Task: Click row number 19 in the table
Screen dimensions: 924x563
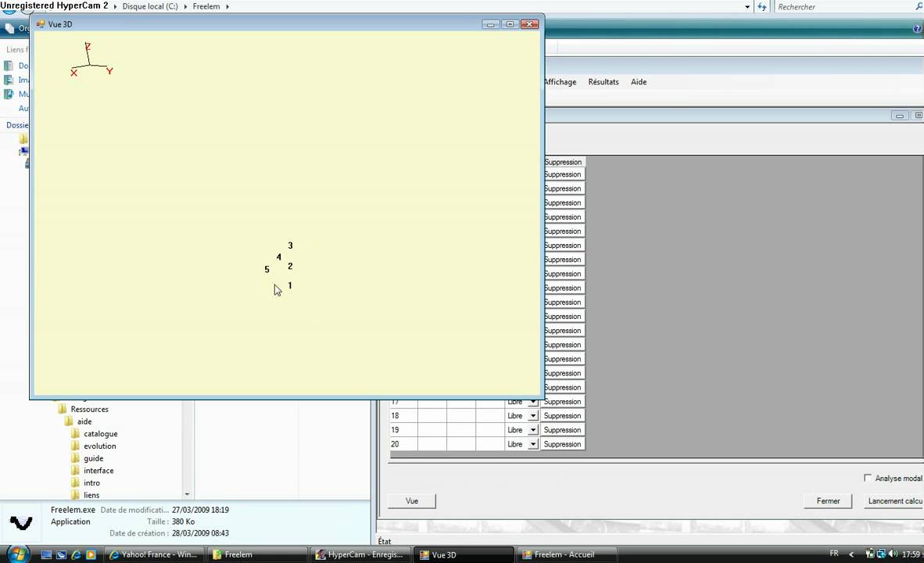Action: point(395,430)
